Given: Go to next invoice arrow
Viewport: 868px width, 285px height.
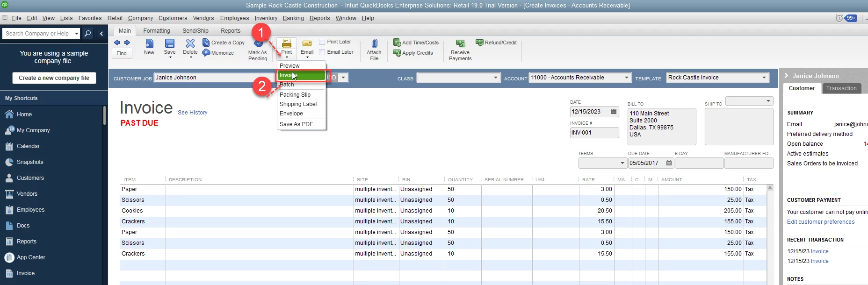Looking at the screenshot, I should point(127,43).
